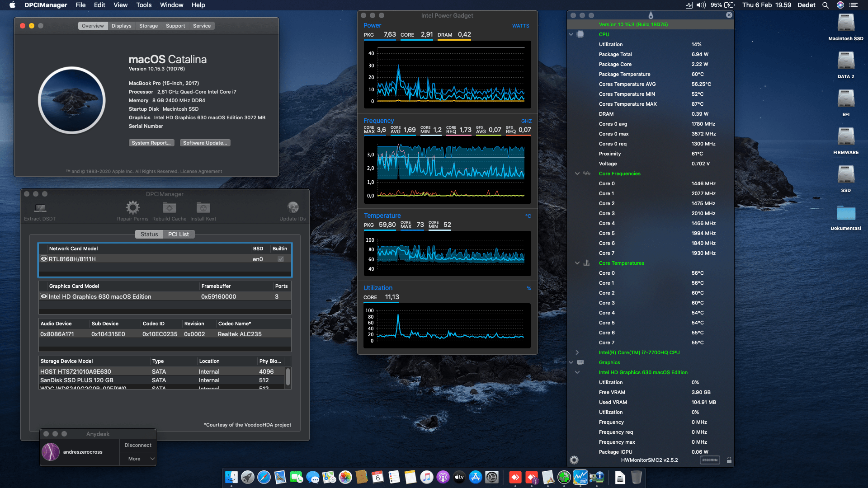The width and height of the screenshot is (868, 488).
Task: Collapse the Core Temperatures section
Action: coord(577,263)
